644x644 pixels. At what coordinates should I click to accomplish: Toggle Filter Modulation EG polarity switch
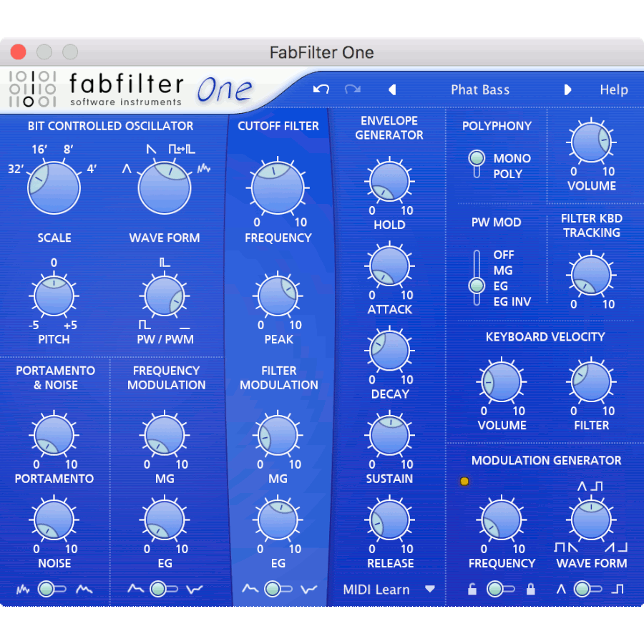click(x=278, y=590)
